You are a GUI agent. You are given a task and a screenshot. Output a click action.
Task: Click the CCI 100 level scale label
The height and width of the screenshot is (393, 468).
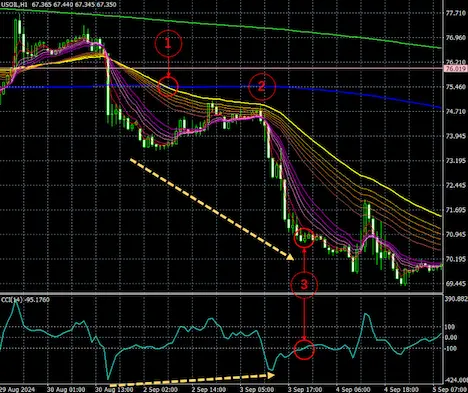pyautogui.click(x=450, y=327)
